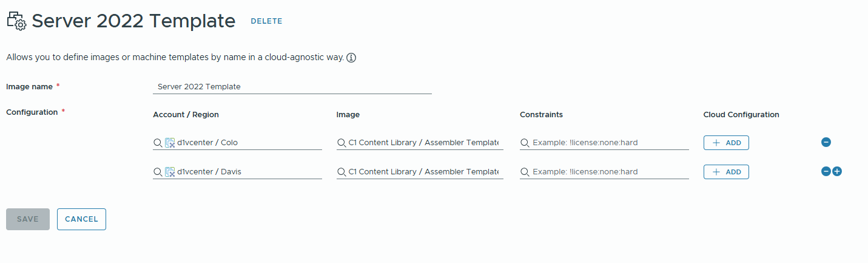Click the info icon beside the description

[351, 58]
